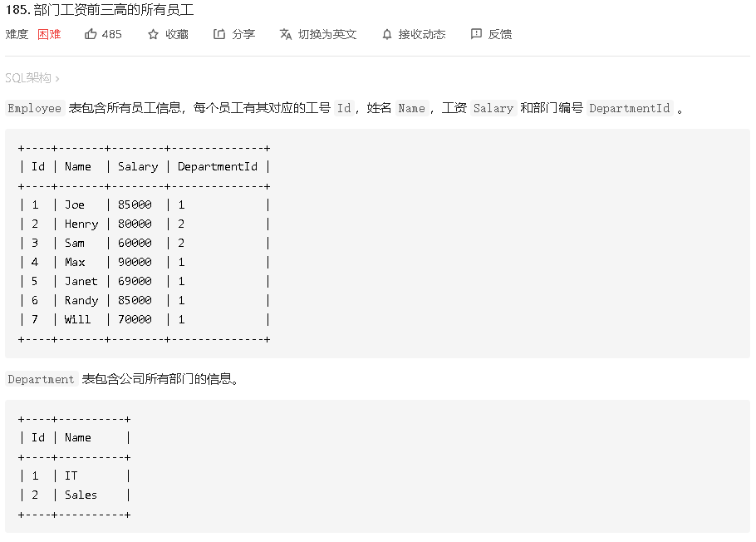Screen dimensions: 756x542
Task: Click the feedback speech-bubble icon
Action: point(475,35)
